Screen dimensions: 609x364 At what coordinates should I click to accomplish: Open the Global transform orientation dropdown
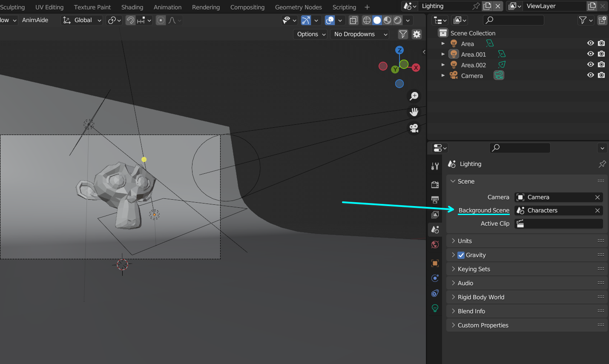[82, 20]
